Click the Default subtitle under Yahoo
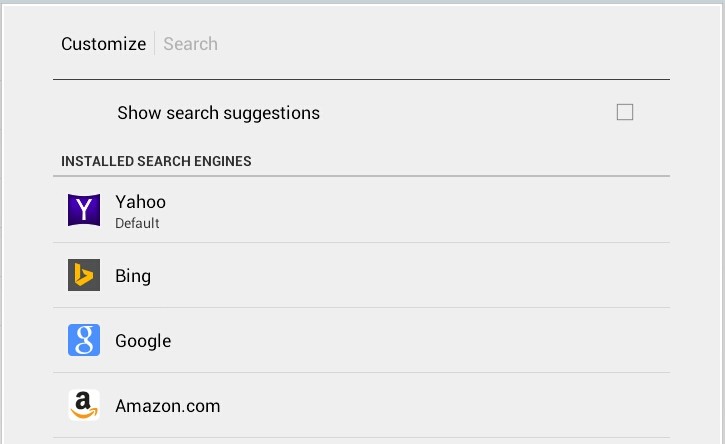This screenshot has height=444, width=725. click(x=137, y=224)
